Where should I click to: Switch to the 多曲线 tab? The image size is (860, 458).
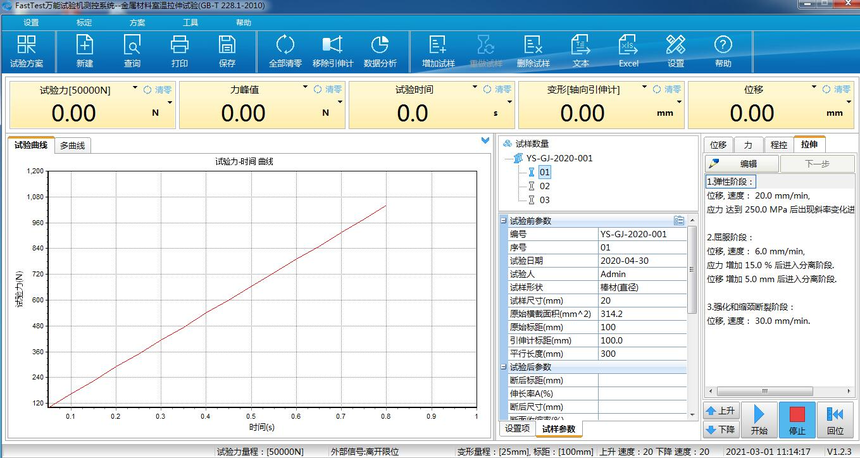point(72,145)
